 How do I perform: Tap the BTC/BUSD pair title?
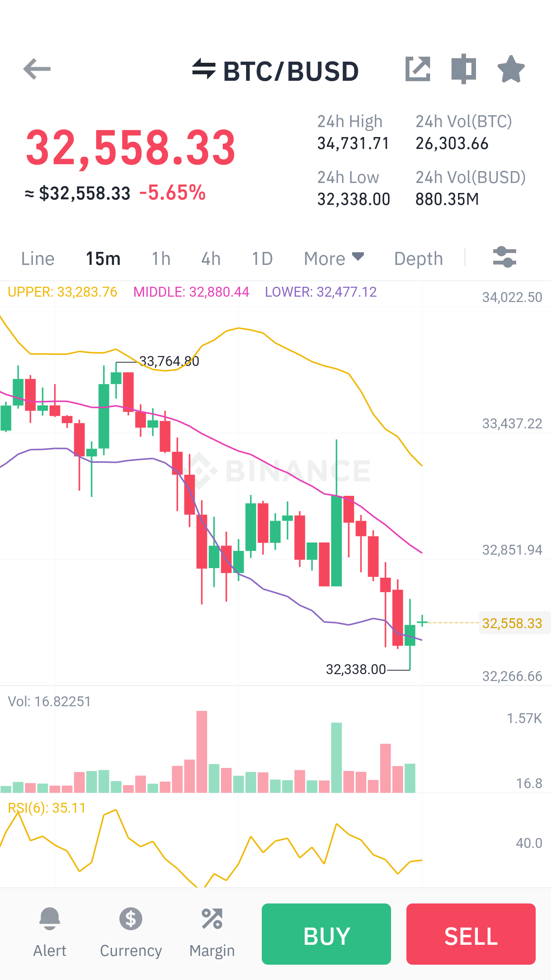click(x=291, y=71)
